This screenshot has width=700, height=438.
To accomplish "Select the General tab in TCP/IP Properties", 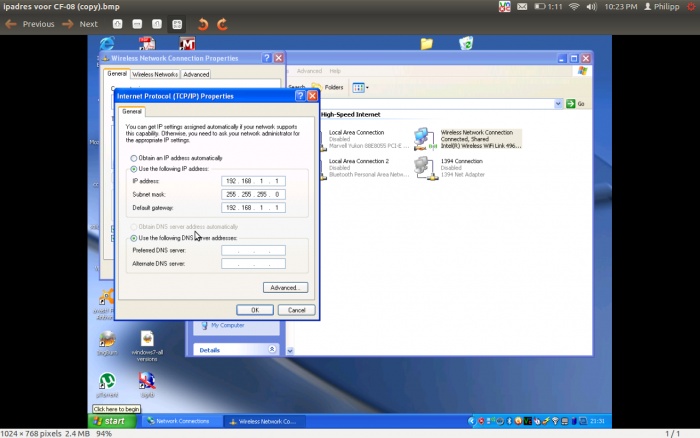I will coord(132,112).
